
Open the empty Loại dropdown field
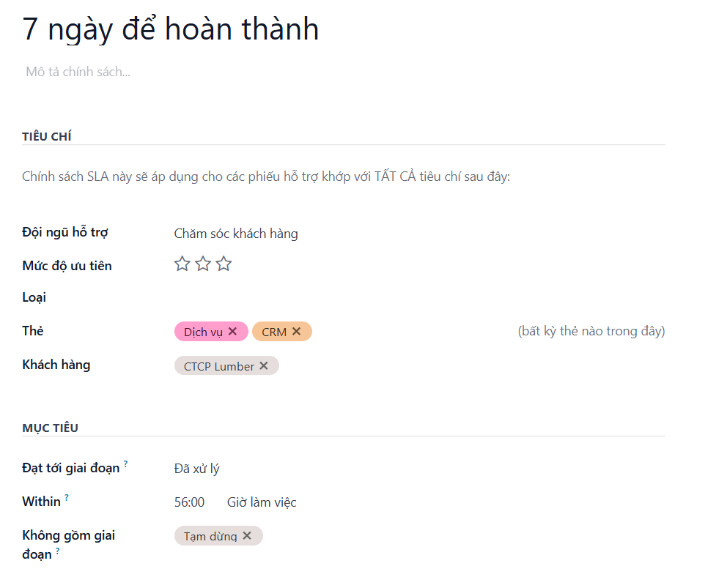point(293,298)
